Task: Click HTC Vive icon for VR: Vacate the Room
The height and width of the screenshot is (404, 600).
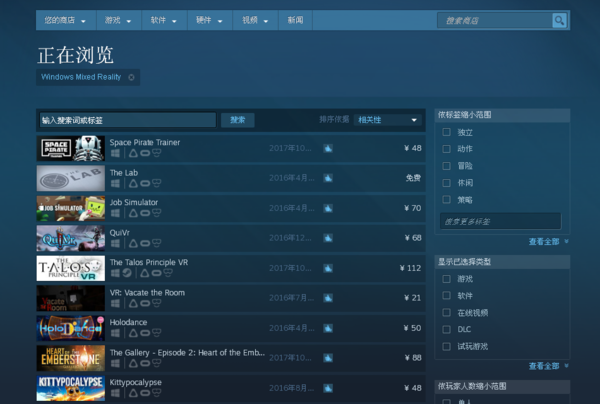Action: click(133, 303)
